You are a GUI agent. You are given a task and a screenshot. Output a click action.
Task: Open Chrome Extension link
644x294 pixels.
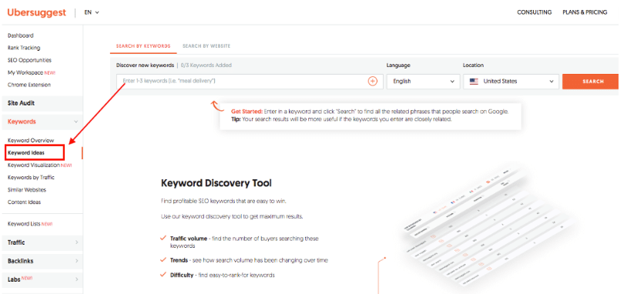29,85
